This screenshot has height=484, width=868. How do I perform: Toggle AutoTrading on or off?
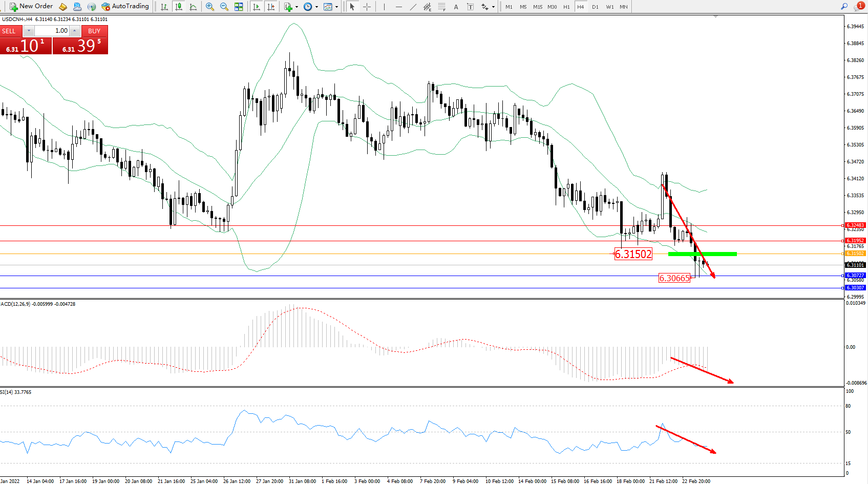coord(125,7)
